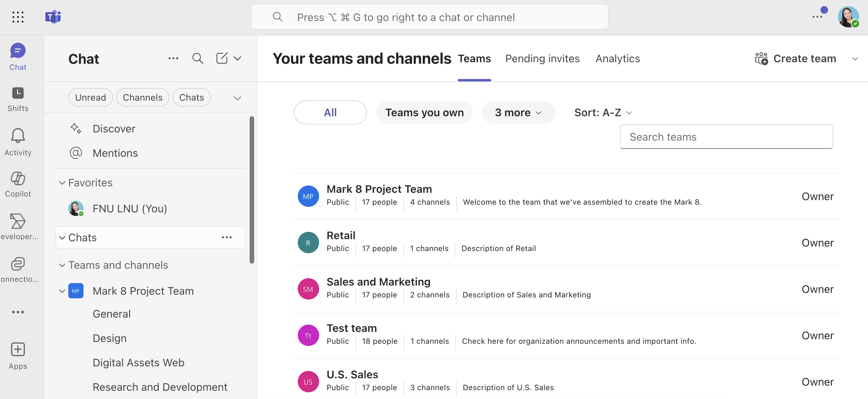This screenshot has height=399, width=868.
Task: Click the search icon in Chat header
Action: click(x=197, y=58)
